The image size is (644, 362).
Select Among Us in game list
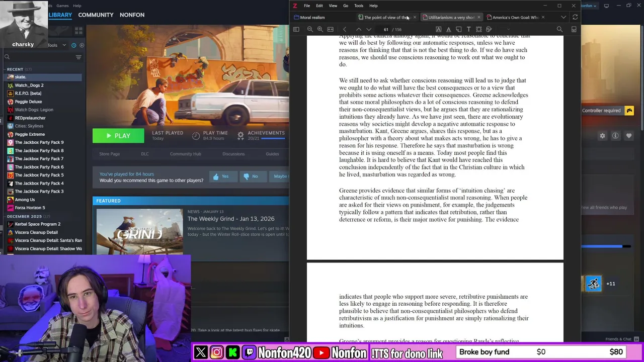click(25, 200)
